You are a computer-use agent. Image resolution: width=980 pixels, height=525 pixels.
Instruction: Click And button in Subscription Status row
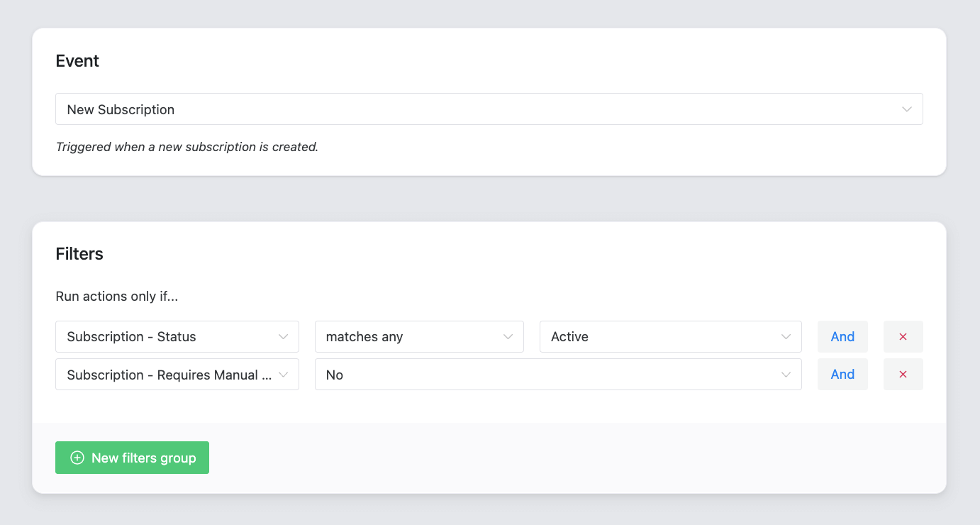coord(842,337)
